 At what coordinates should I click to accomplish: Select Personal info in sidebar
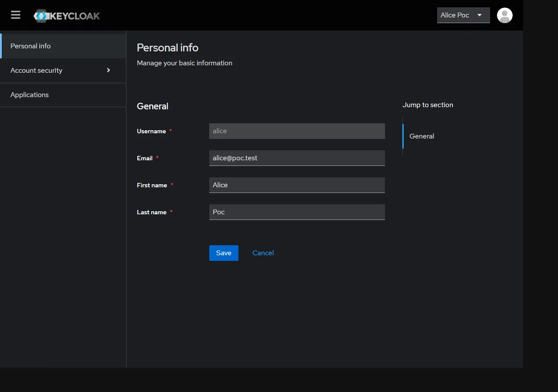(x=63, y=46)
